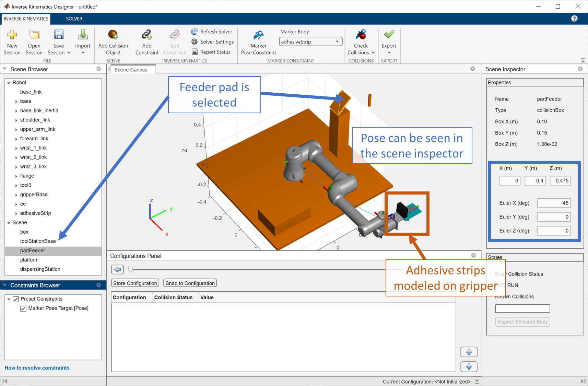Open How to resolve constraints link
Viewport: 588px width, 386px height.
point(37,368)
